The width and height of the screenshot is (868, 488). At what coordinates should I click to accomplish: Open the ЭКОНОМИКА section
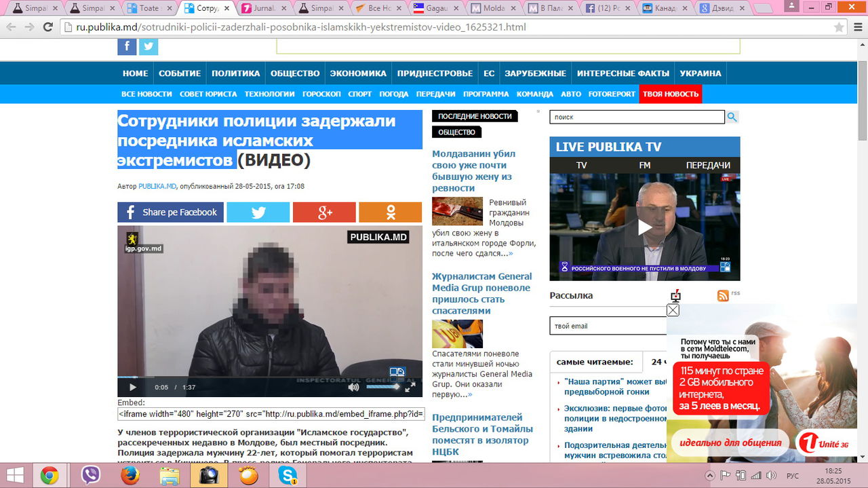(358, 73)
